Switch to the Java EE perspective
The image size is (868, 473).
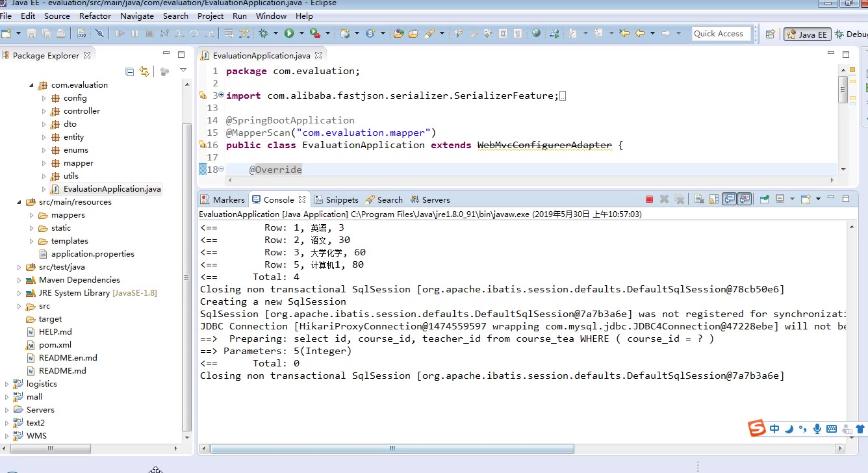[806, 34]
